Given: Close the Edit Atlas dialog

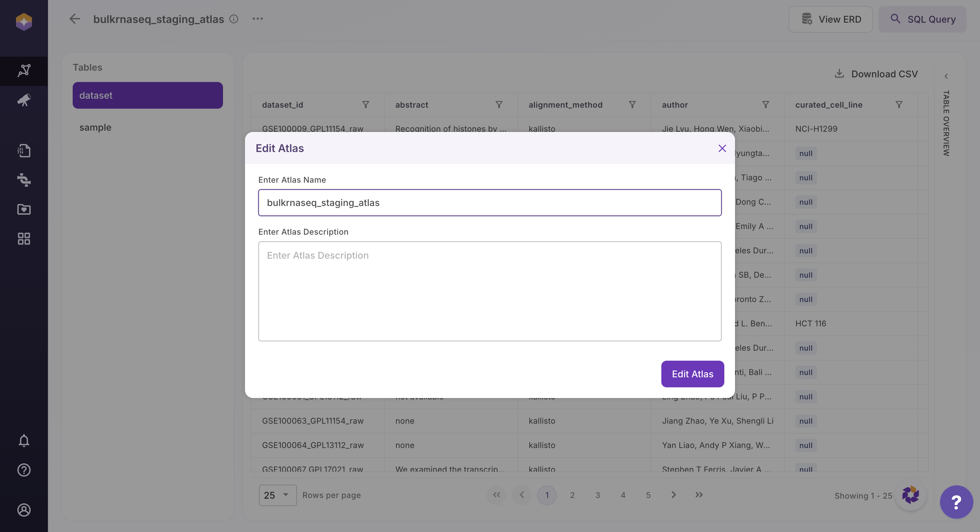Looking at the screenshot, I should tap(722, 148).
